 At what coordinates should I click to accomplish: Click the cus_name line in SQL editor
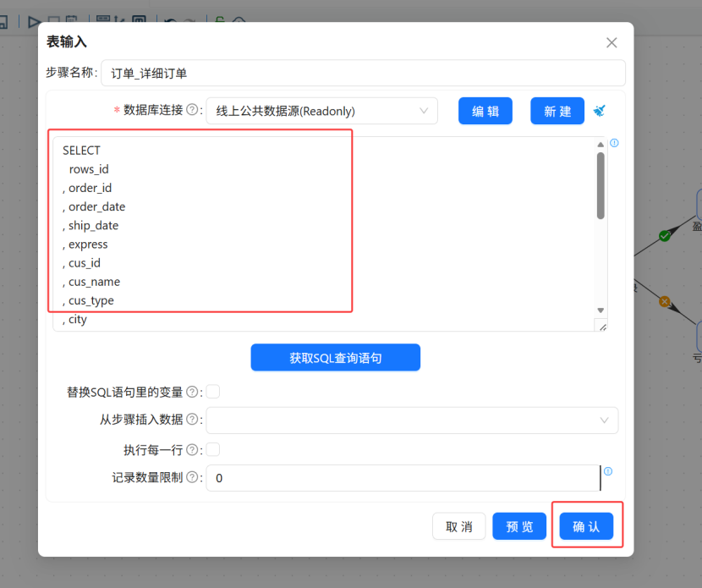(x=91, y=282)
